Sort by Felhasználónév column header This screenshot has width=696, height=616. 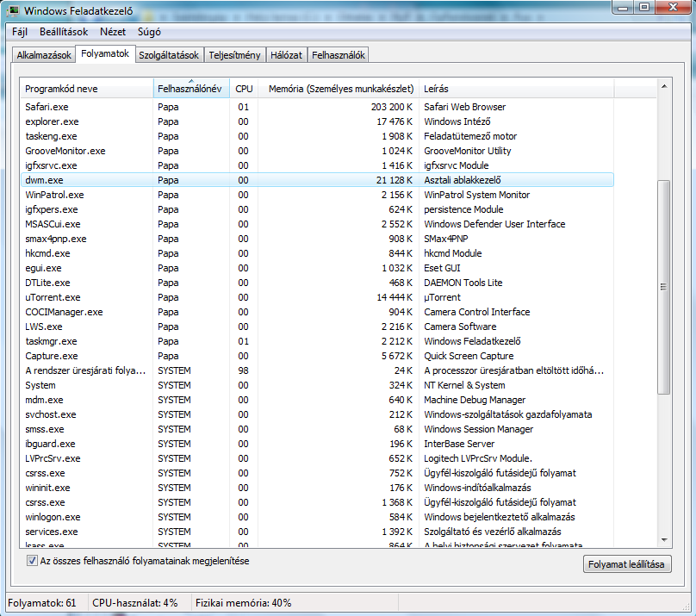(191, 89)
